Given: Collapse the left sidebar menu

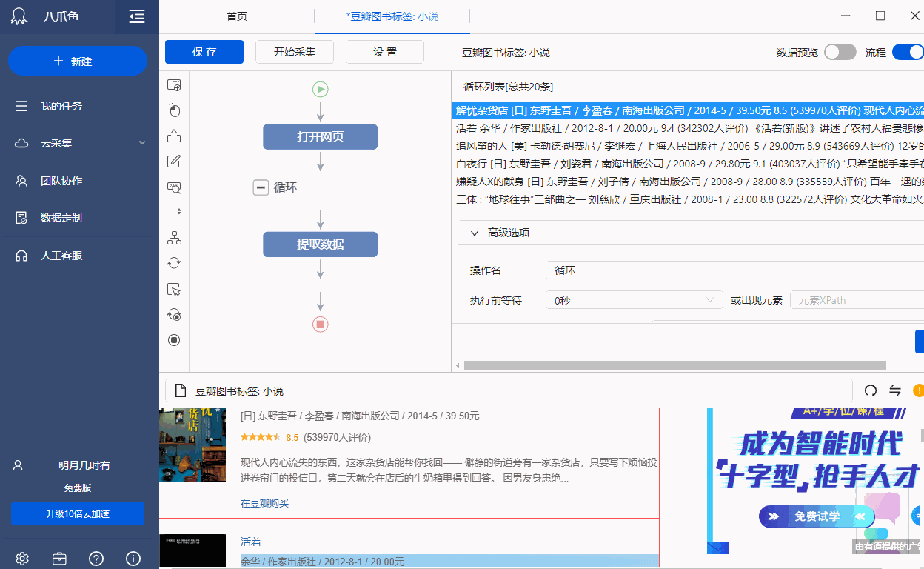Looking at the screenshot, I should coord(136,16).
